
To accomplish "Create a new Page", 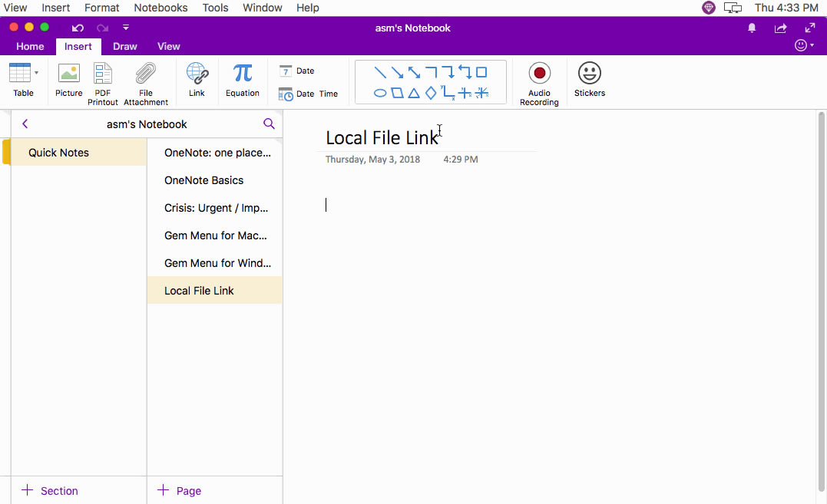I will pos(177,490).
